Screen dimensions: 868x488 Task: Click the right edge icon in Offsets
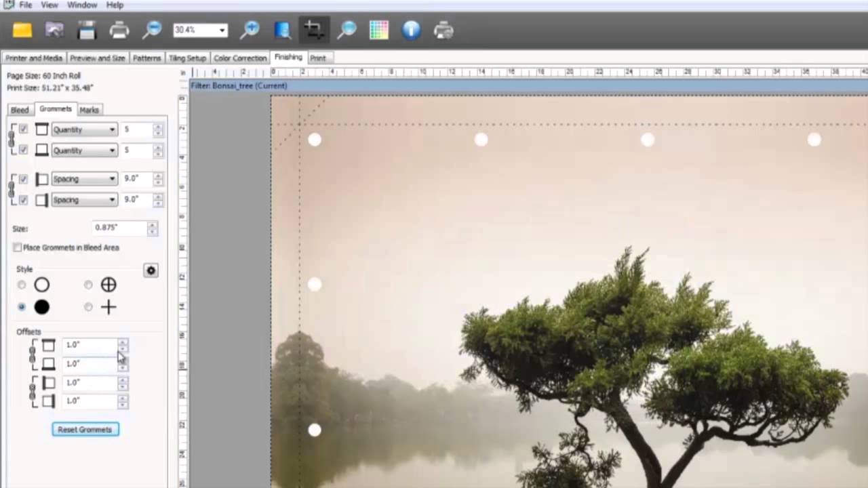pos(48,401)
